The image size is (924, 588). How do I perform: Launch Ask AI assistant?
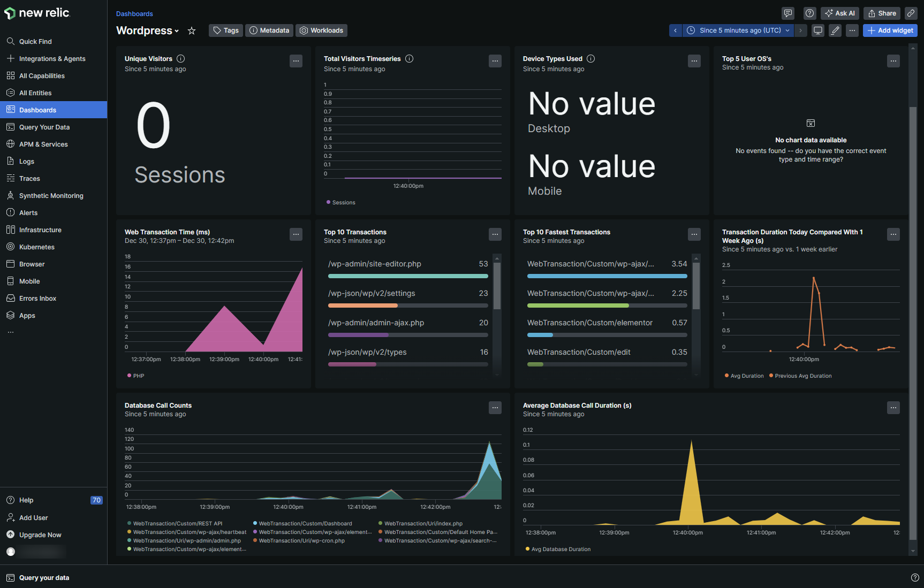[839, 13]
